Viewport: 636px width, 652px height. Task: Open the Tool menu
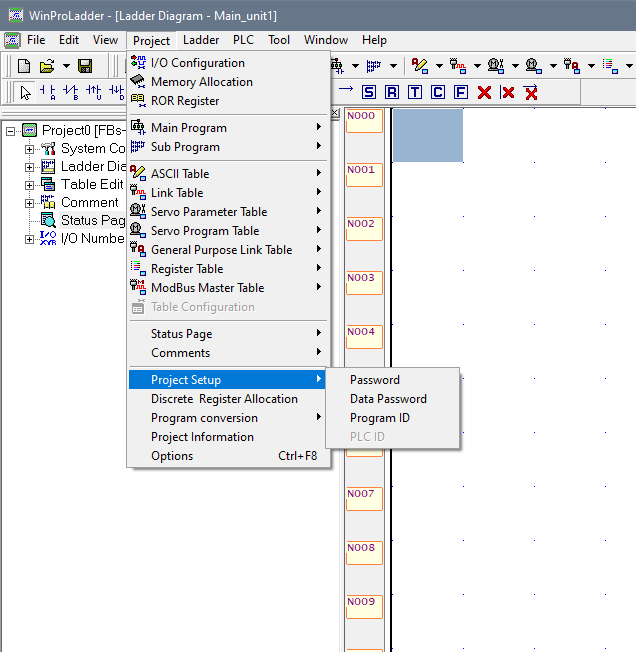coord(279,40)
